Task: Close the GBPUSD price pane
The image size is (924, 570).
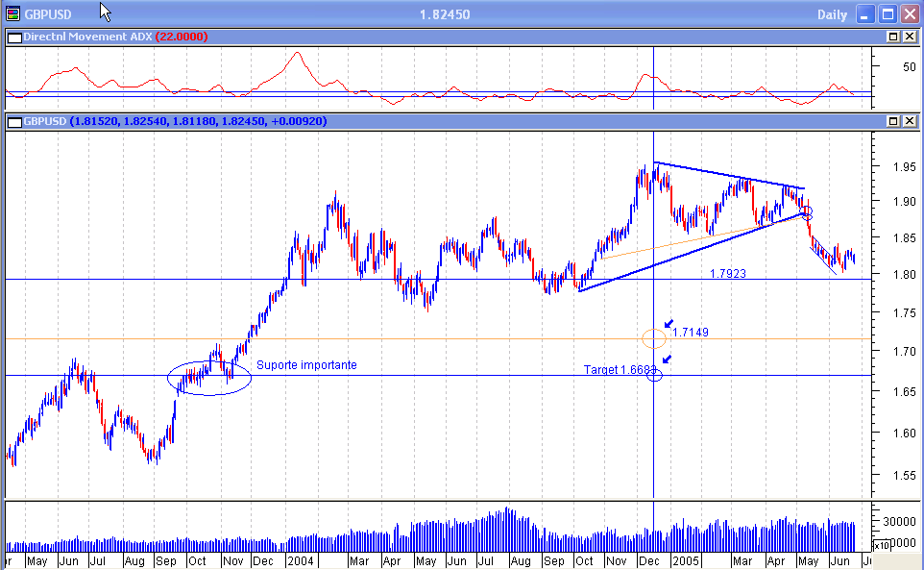Action: [910, 120]
